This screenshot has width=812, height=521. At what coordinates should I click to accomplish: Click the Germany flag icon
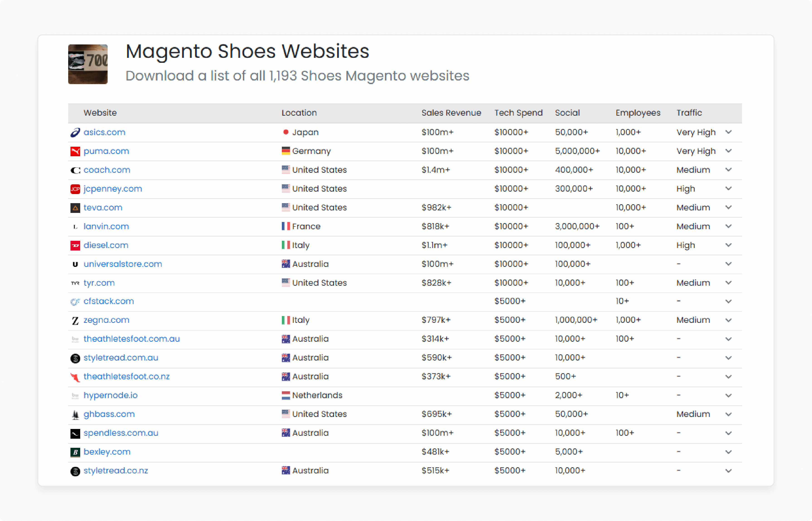(x=286, y=151)
